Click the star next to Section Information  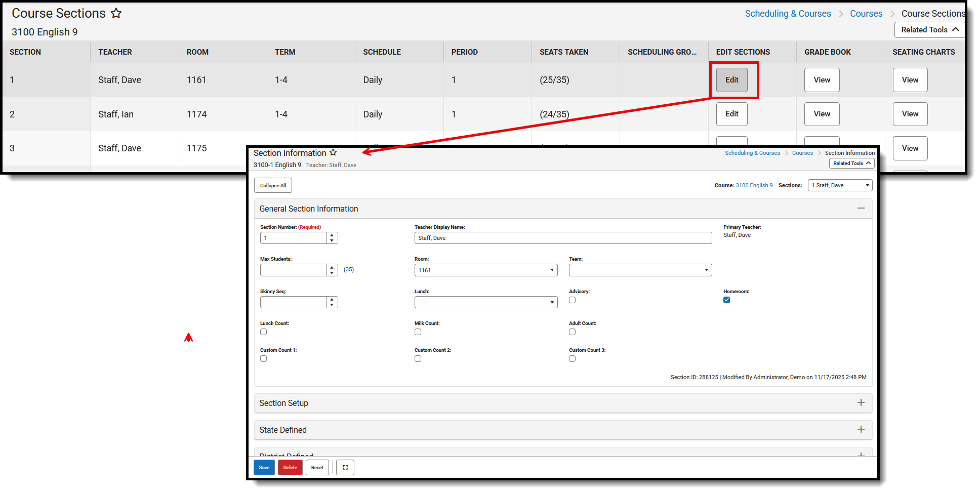pyautogui.click(x=333, y=152)
